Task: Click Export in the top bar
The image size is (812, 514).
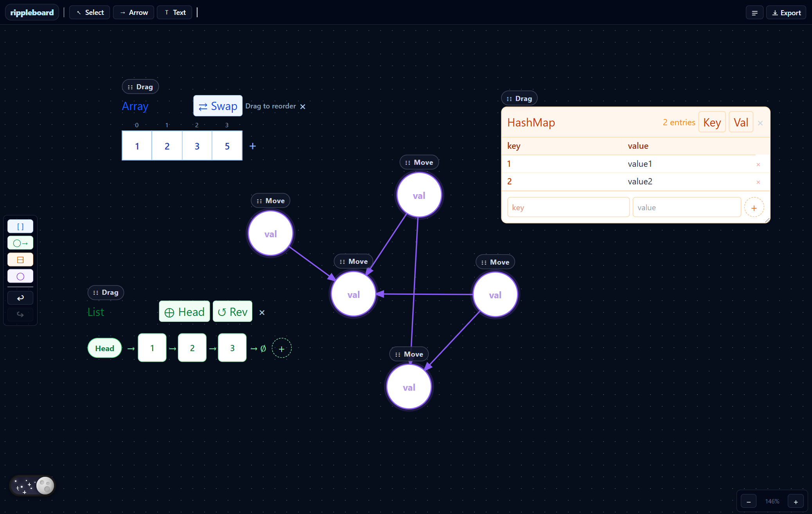Action: 786,13
